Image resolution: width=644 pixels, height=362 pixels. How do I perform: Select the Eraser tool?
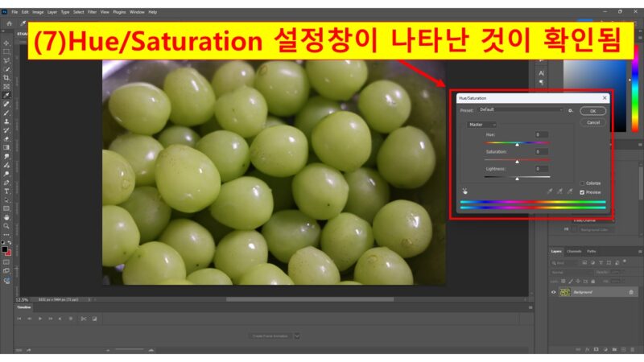click(6, 138)
